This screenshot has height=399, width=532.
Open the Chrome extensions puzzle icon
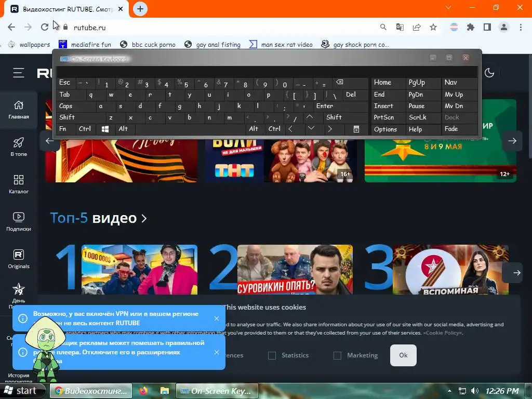click(x=471, y=27)
